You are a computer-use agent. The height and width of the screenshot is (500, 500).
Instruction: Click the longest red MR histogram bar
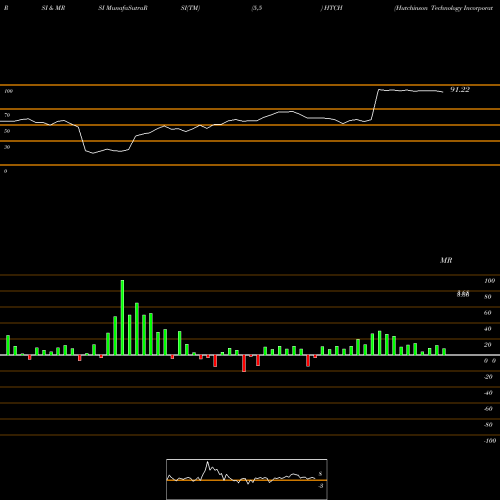tap(244, 363)
